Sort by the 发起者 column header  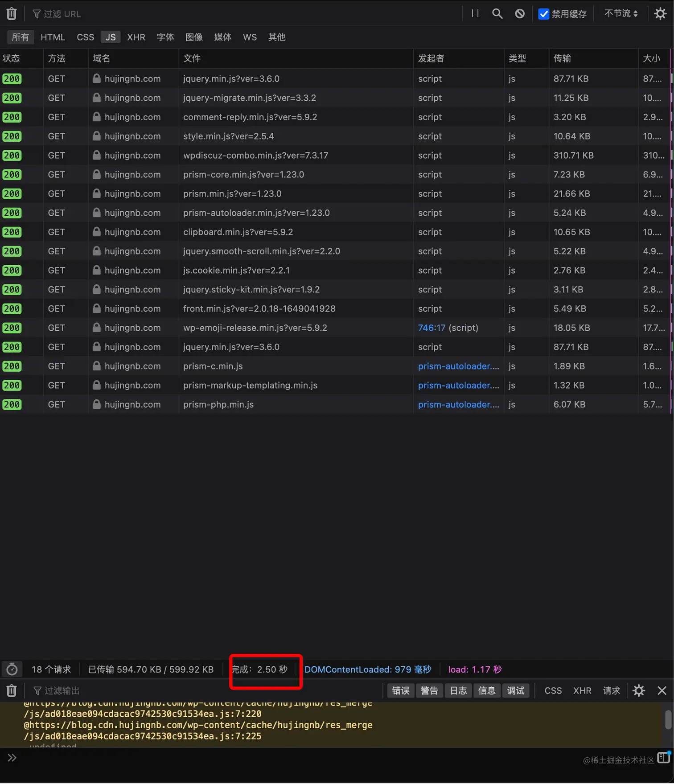point(459,58)
